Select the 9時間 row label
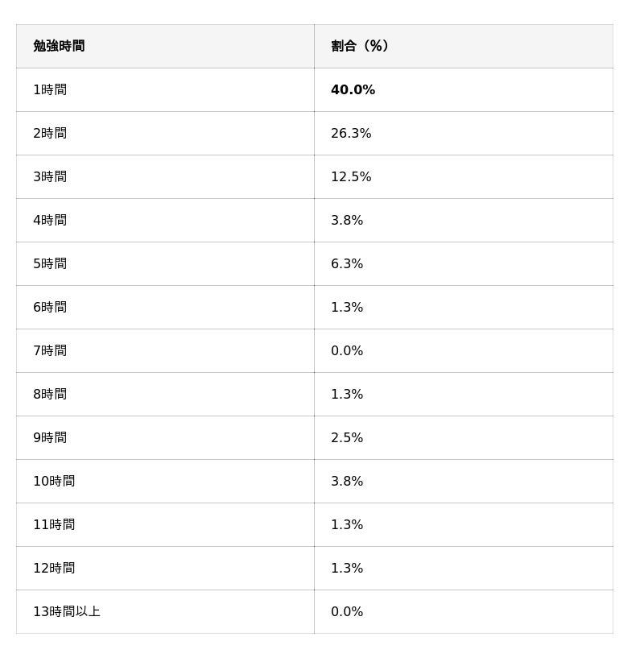Screen dimensions: 644x658 coord(50,437)
